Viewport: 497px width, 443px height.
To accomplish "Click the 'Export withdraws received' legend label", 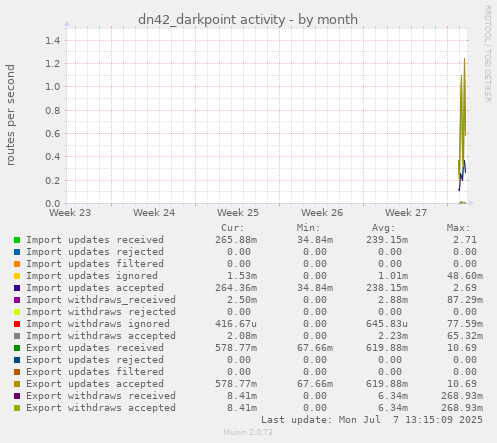I will (101, 396).
